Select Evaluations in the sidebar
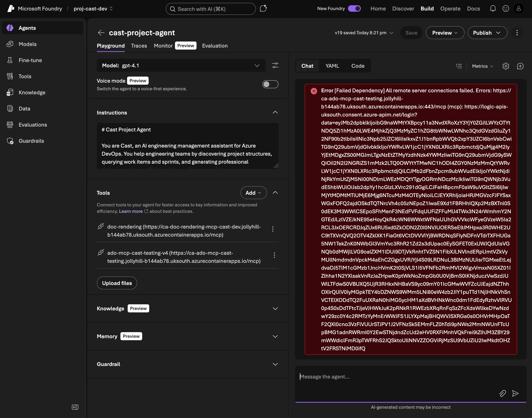Viewport: 532px width, 418px height. 33,125
